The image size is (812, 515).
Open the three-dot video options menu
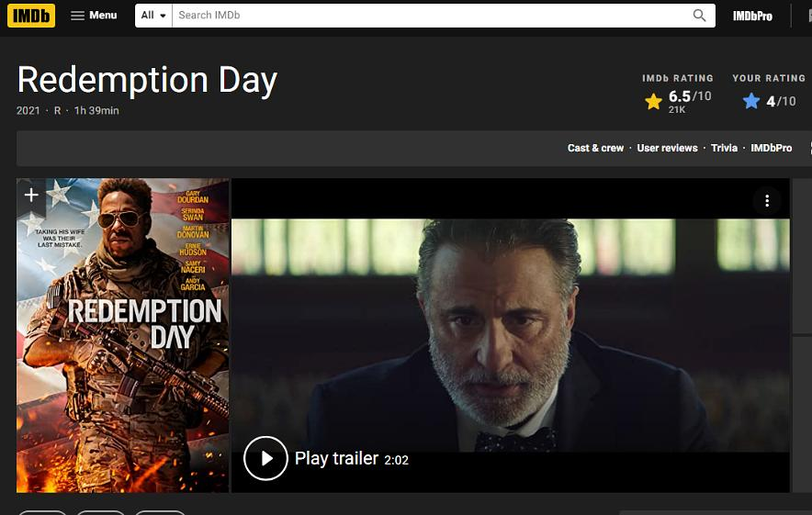click(767, 201)
